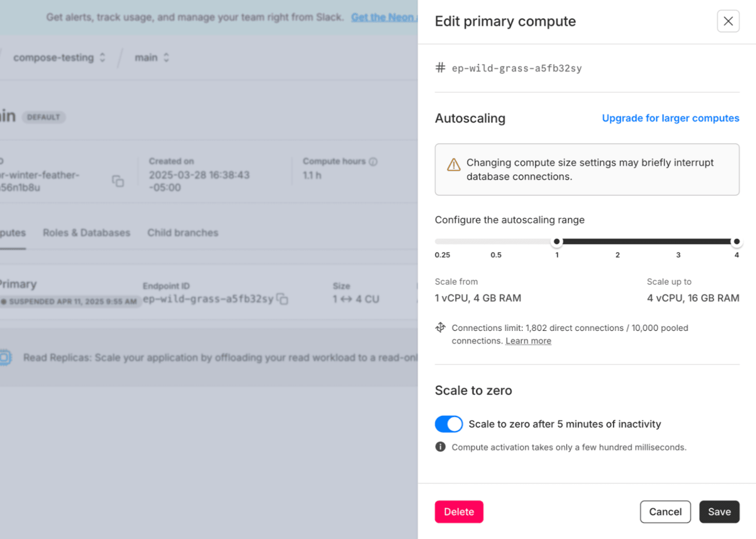Screen dimensions: 756x539
Task: Click Upgrade for larger computes link
Action: 670,118
